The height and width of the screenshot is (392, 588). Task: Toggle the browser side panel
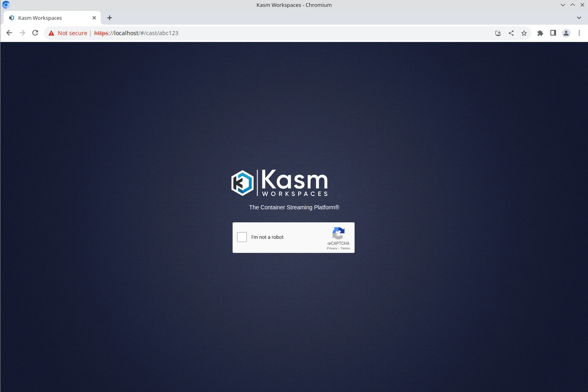click(x=553, y=33)
